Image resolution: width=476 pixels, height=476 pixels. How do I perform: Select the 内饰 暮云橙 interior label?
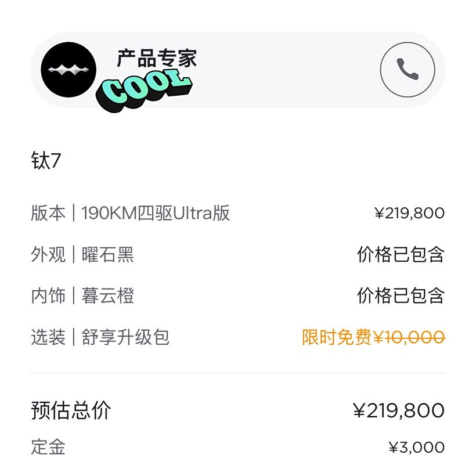82,295
